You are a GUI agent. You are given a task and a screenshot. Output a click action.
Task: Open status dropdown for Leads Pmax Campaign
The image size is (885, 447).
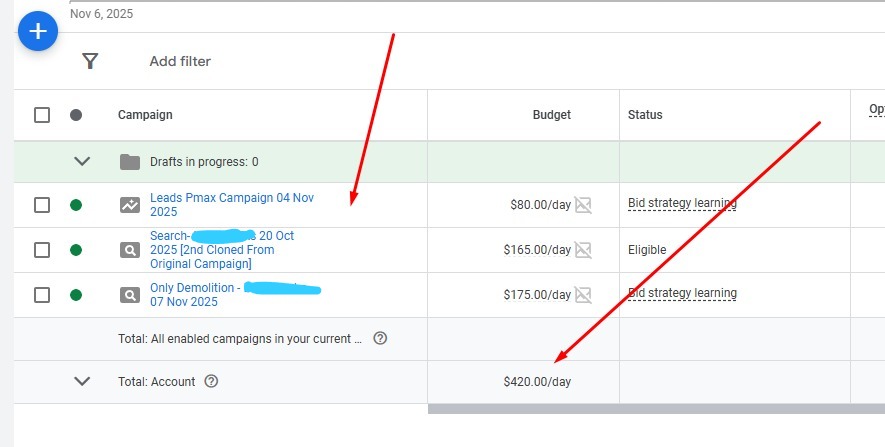pyautogui.click(x=76, y=205)
